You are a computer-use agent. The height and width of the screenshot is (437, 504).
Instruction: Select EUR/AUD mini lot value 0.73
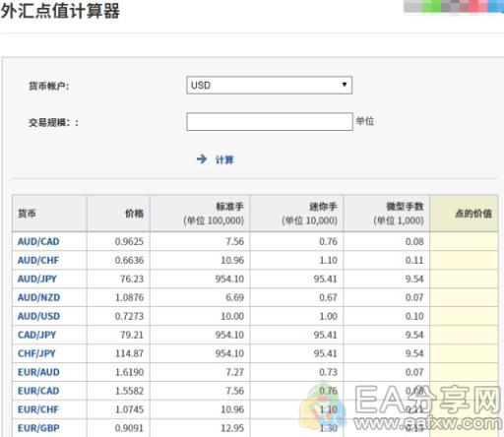point(328,372)
